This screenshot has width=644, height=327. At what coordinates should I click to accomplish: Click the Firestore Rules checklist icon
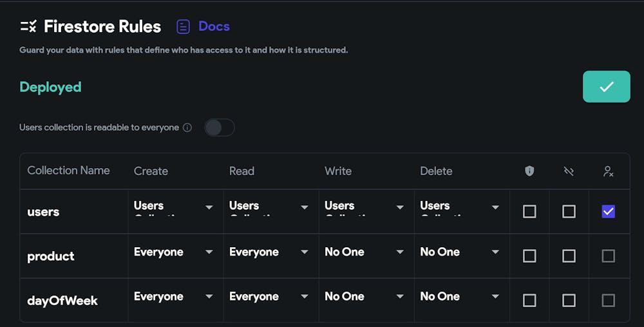(28, 26)
